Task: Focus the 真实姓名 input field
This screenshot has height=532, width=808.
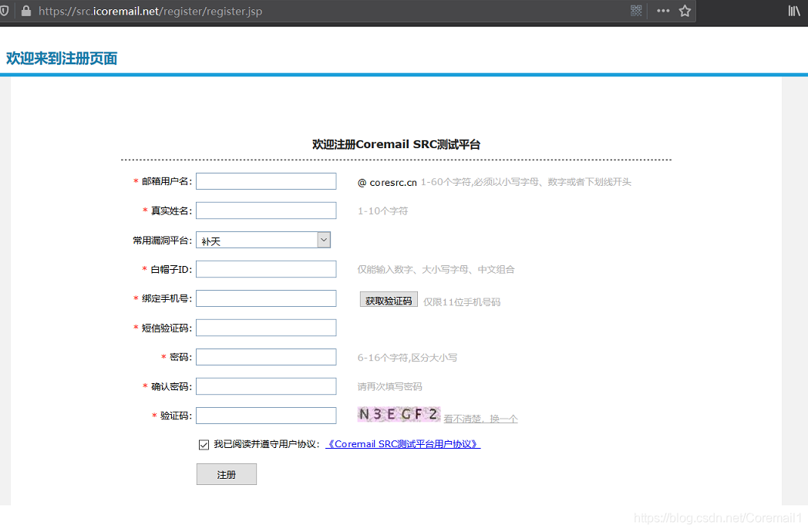Action: point(266,210)
